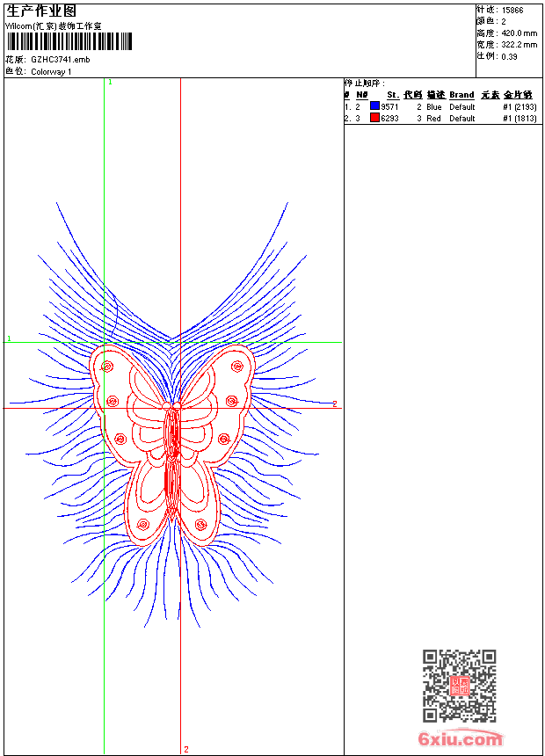Screen dimensions: 545x756
Task: Select the Blue row in stop sequence table
Action: click(x=440, y=106)
